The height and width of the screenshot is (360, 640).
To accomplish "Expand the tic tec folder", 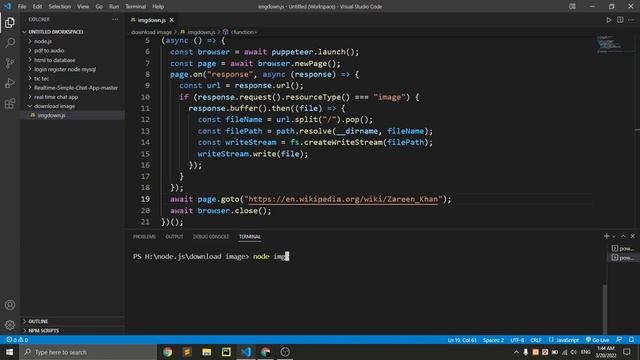I will [x=41, y=78].
